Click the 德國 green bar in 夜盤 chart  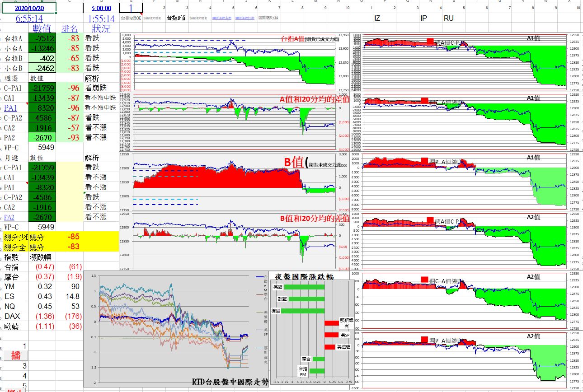304,311
